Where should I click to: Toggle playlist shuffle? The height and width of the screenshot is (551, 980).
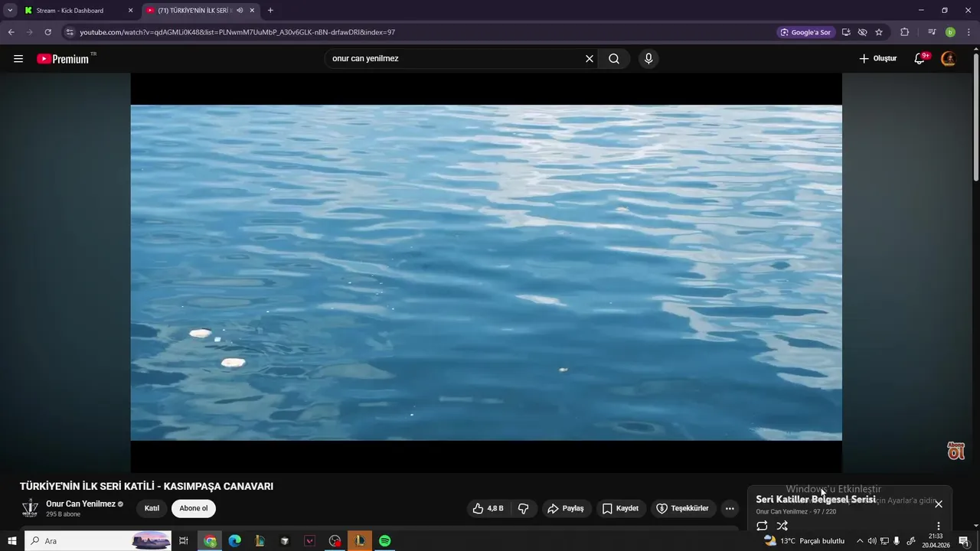782,526
